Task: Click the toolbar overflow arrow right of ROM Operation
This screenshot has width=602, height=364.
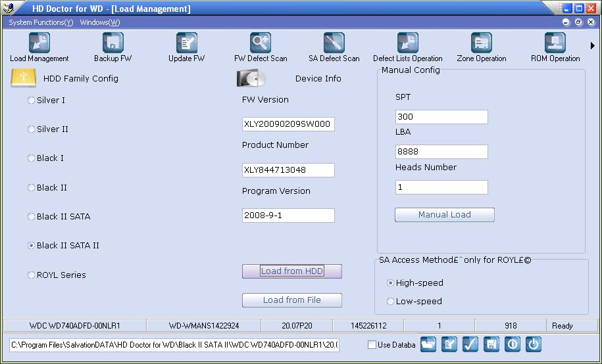Action: click(x=593, y=45)
